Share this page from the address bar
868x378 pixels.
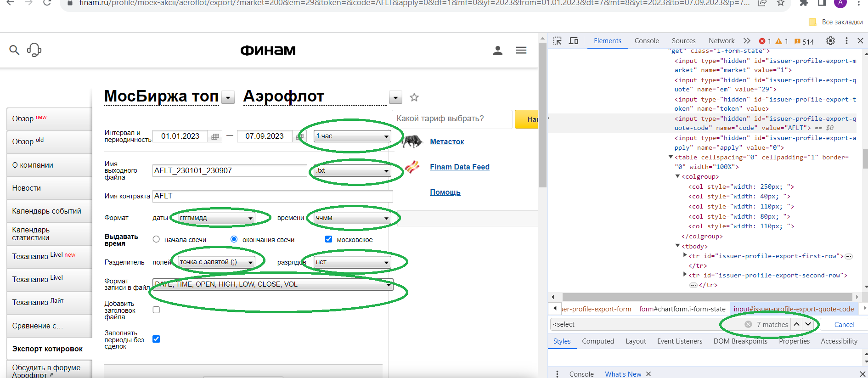tap(762, 3)
